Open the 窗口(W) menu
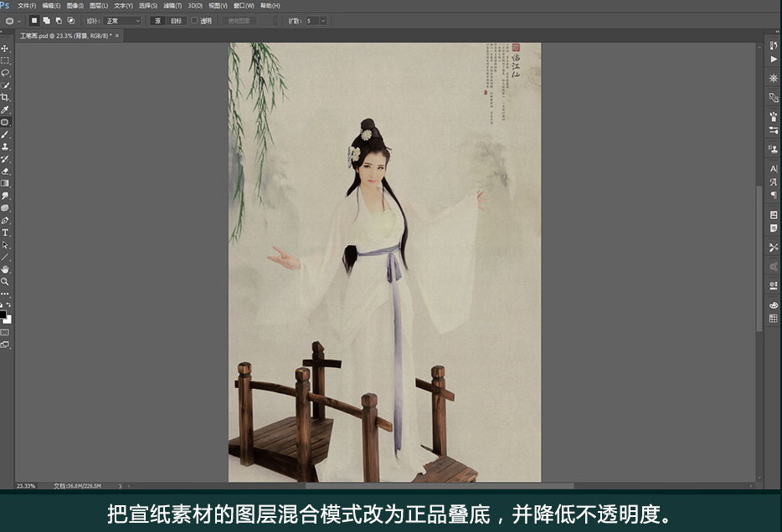 click(x=244, y=6)
